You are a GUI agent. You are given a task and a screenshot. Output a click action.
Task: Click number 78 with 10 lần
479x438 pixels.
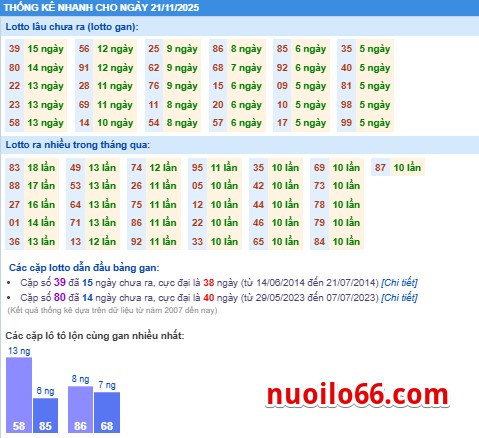pyautogui.click(x=319, y=204)
